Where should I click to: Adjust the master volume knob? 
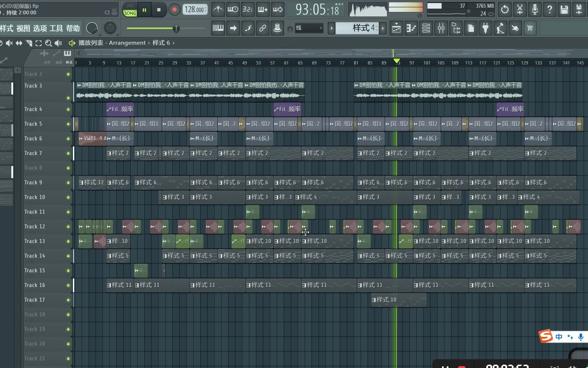tap(92, 28)
